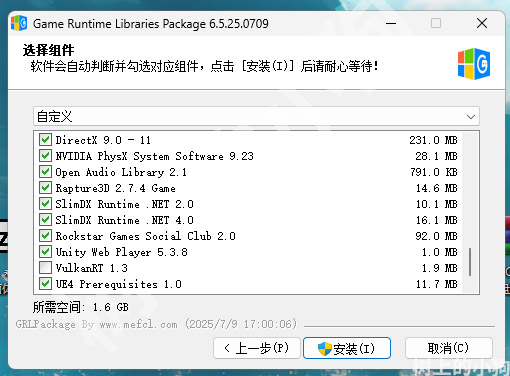510x376 pixels.
Task: Close the Game Runtime Libraries Package window
Action: pos(482,23)
